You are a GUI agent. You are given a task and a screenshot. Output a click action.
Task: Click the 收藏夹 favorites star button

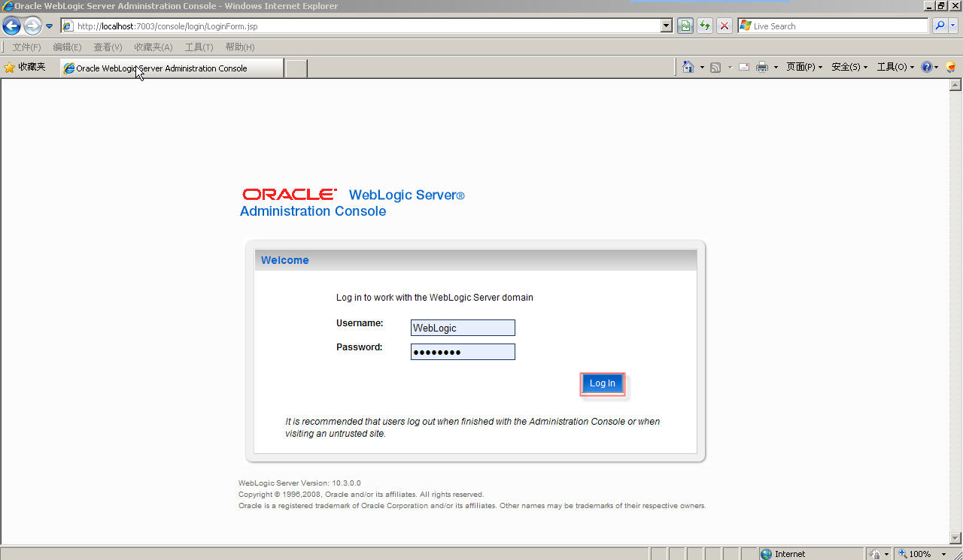click(25, 68)
